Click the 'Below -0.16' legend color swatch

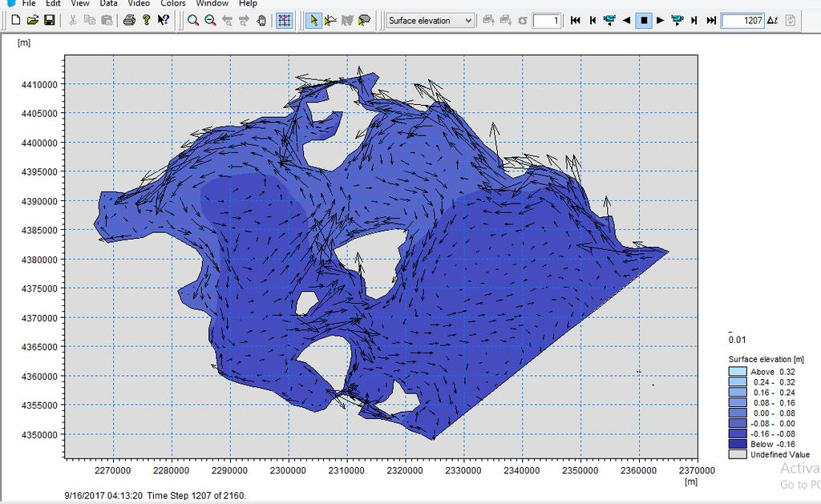(738, 445)
